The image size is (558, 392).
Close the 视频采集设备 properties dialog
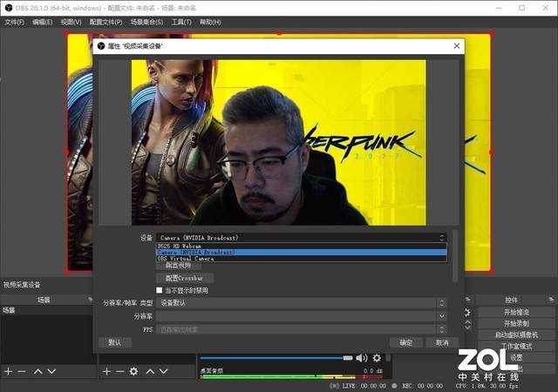[x=457, y=46]
